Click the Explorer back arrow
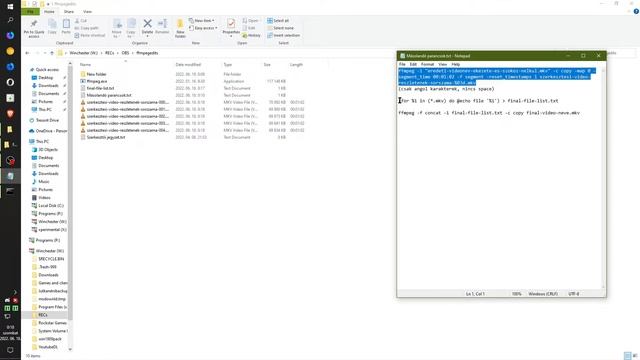 [27, 53]
